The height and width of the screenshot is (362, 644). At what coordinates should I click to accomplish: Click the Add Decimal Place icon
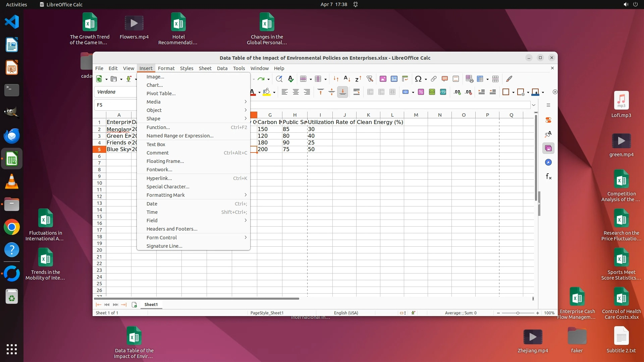[x=457, y=92]
